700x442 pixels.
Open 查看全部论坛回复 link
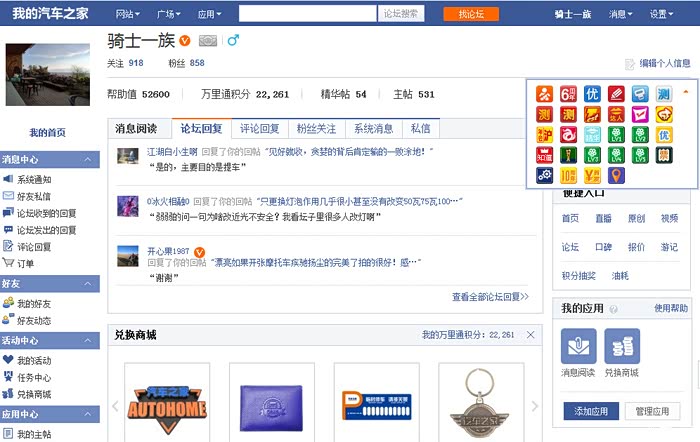tap(490, 297)
